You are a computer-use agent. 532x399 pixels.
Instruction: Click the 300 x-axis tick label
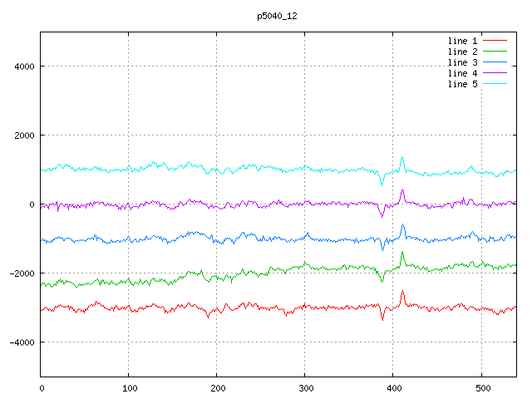point(305,387)
